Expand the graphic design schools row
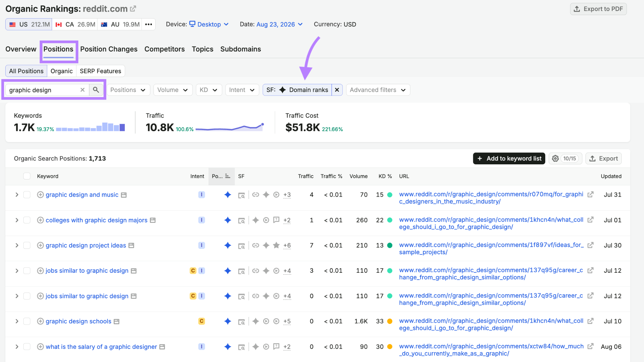The height and width of the screenshot is (362, 644). point(17,321)
